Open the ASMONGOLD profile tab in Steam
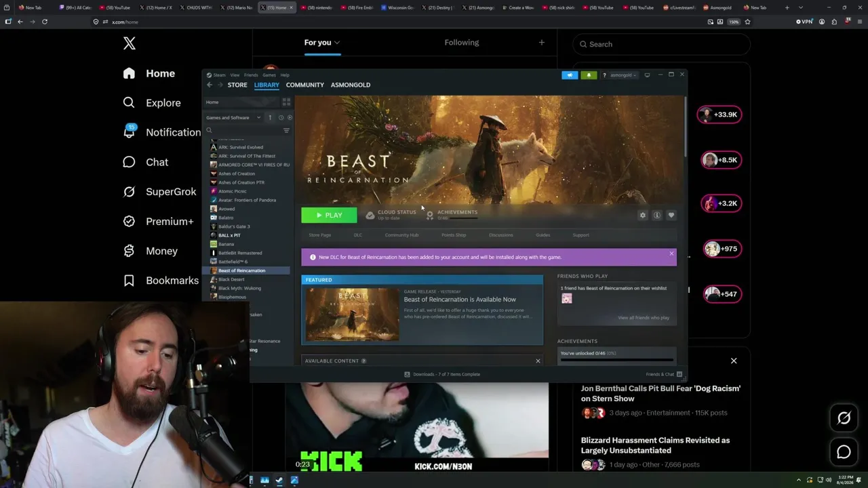The width and height of the screenshot is (868, 488). pos(351,85)
